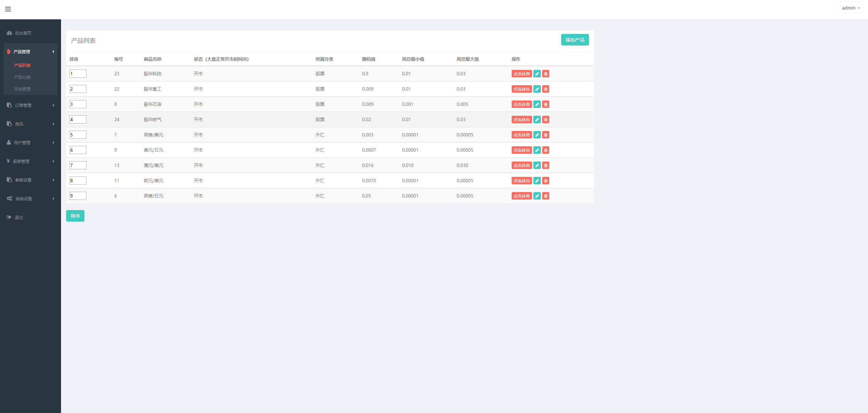Go to 风控管理 in sidebar

22,89
